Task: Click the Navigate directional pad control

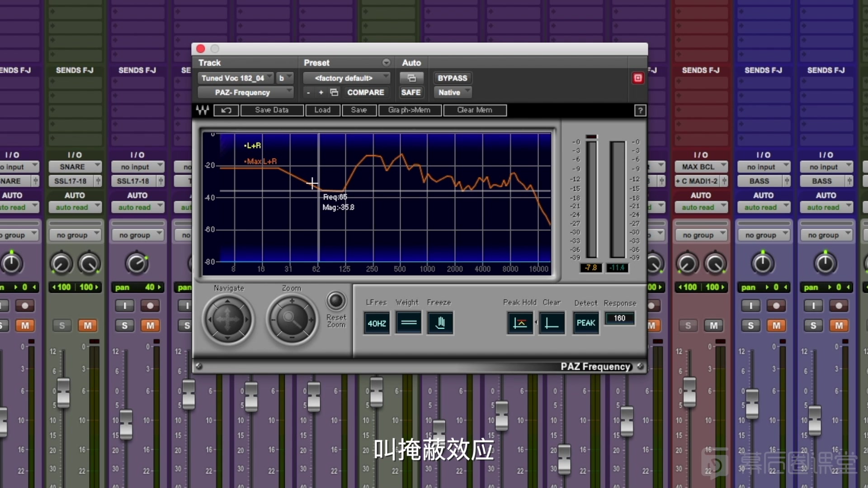Action: tap(228, 319)
